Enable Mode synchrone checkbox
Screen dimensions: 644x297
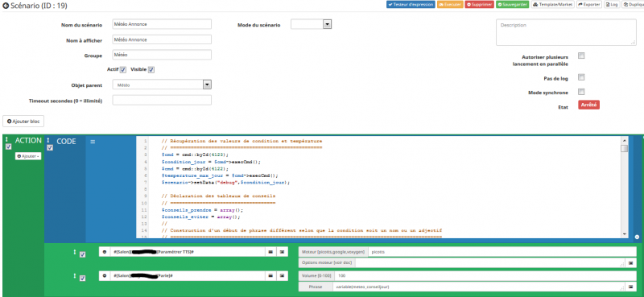point(581,92)
